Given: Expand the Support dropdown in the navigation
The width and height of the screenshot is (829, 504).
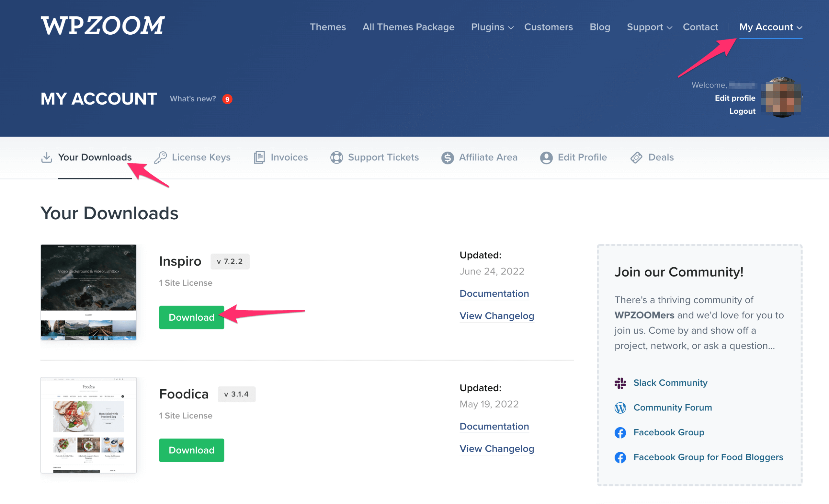Looking at the screenshot, I should coord(649,27).
